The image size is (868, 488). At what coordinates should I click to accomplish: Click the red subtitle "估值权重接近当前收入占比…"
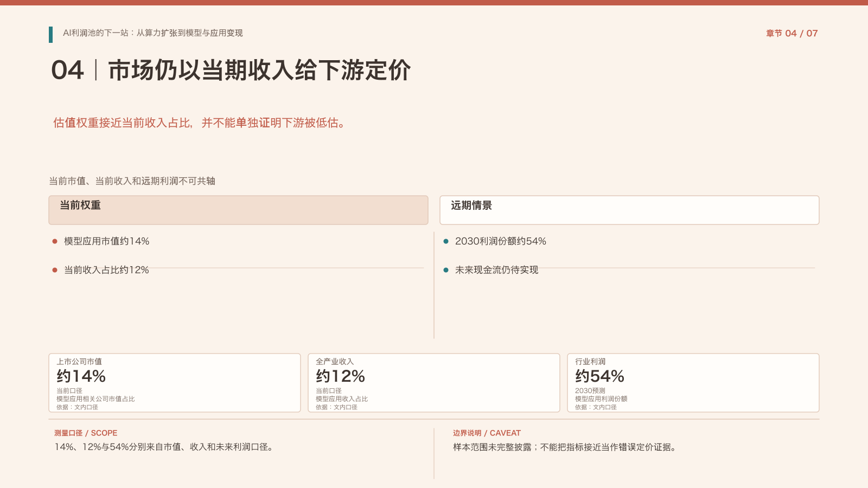tap(199, 123)
